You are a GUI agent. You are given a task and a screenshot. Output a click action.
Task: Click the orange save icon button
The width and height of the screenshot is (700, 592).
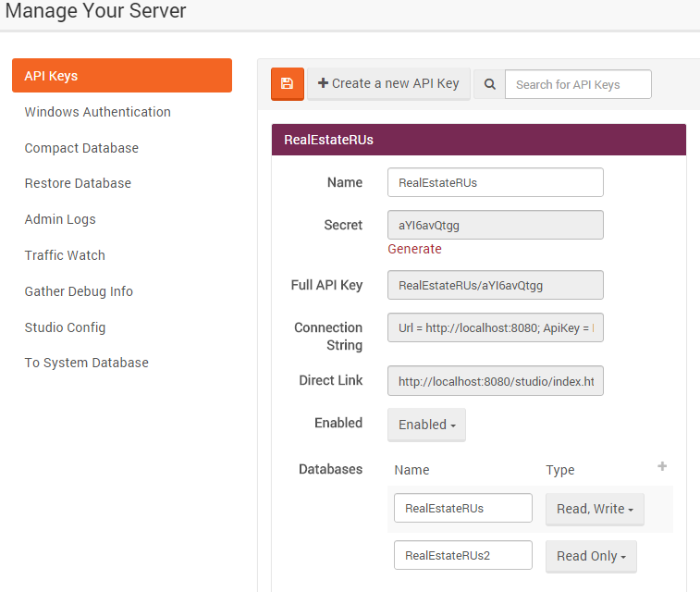coord(287,84)
